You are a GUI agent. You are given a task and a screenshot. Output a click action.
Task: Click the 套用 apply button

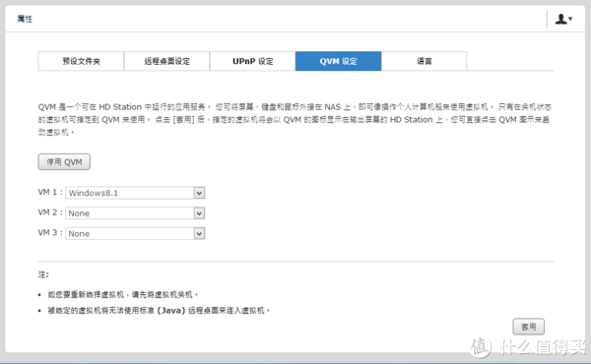tap(528, 327)
